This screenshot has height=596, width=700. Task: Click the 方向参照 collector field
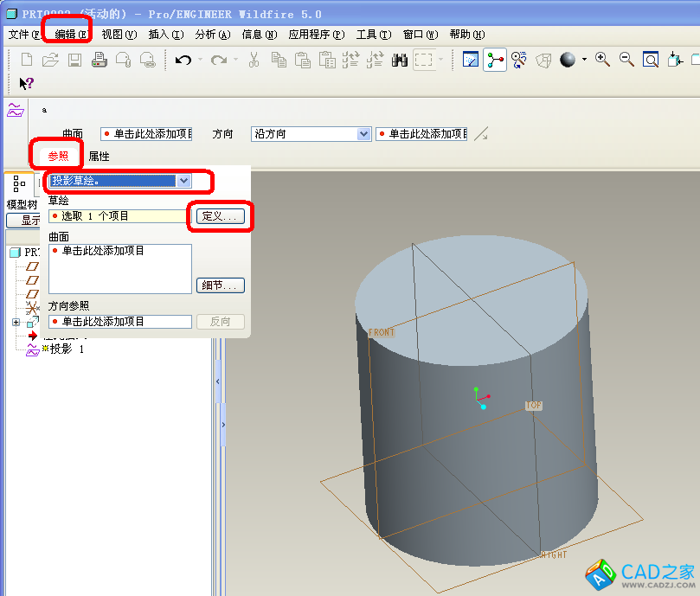pos(121,322)
